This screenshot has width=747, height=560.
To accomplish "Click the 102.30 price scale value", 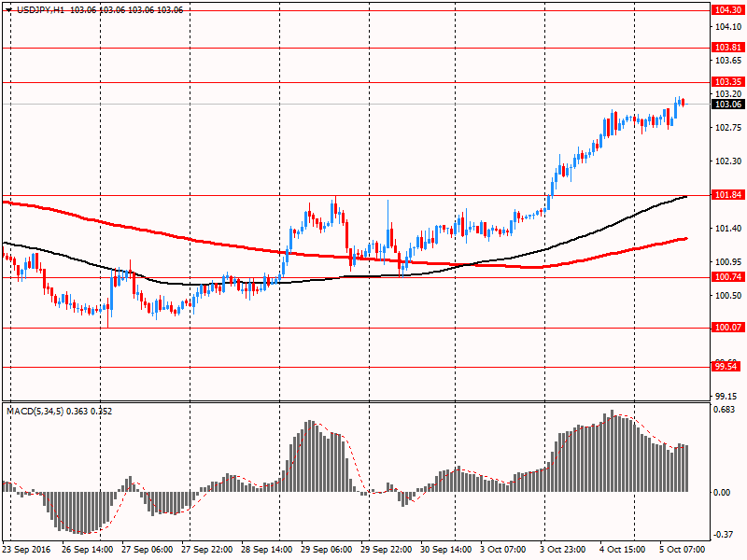I will pos(728,161).
